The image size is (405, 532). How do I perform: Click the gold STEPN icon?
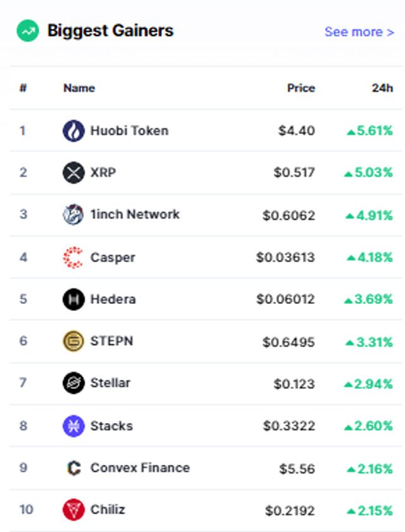click(x=73, y=341)
